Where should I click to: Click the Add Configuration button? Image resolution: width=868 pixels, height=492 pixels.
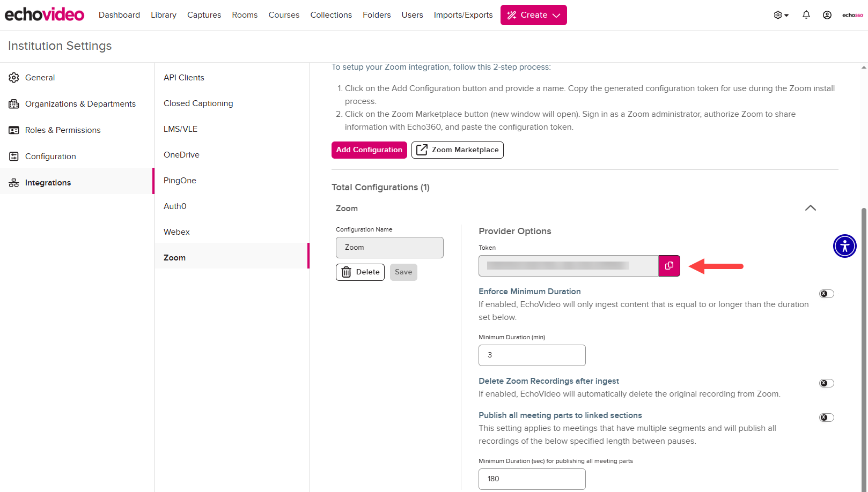[x=369, y=150]
